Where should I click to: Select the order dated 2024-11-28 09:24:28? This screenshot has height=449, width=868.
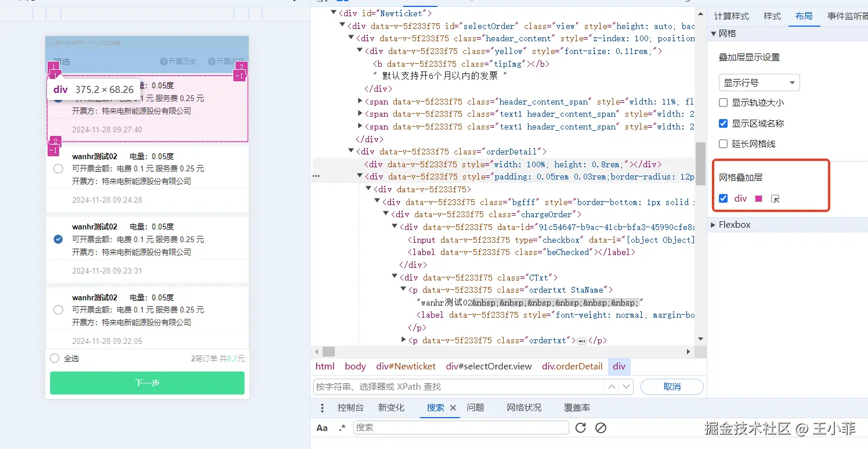58,169
